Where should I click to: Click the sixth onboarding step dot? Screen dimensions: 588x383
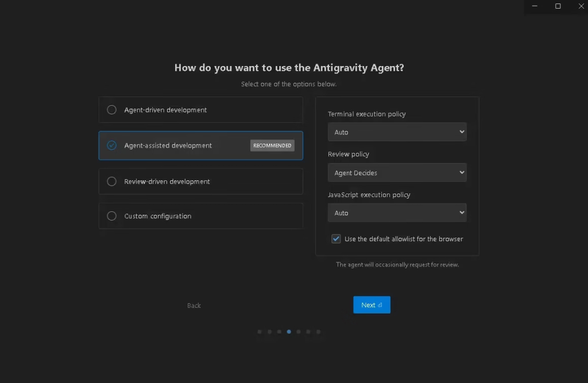308,331
